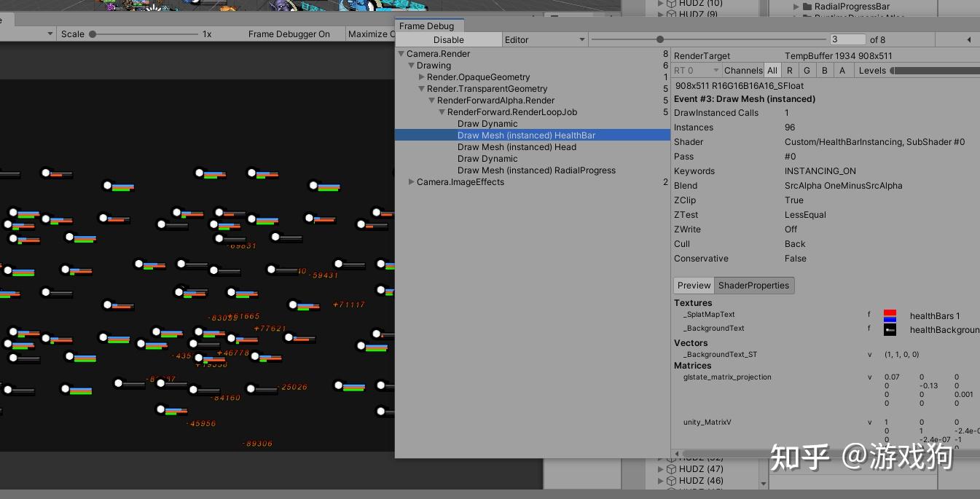Enable the R channel view

point(790,70)
